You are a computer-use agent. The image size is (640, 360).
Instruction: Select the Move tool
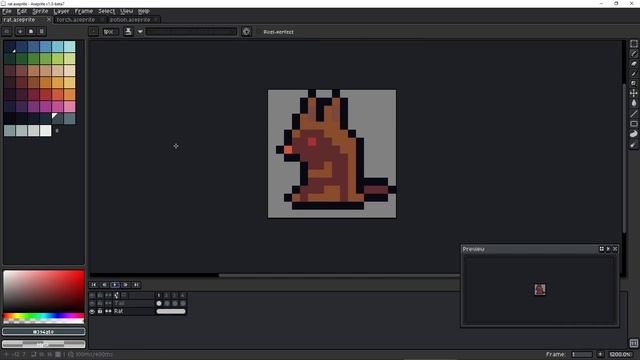633,93
